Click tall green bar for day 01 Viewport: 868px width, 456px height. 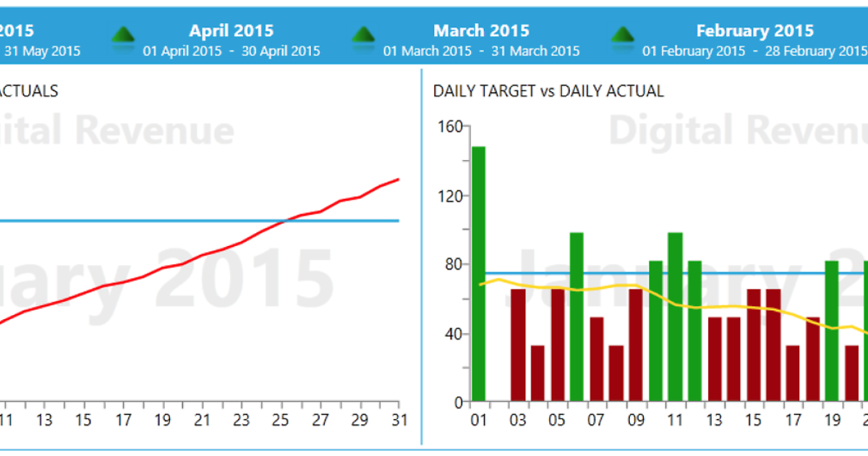click(478, 274)
